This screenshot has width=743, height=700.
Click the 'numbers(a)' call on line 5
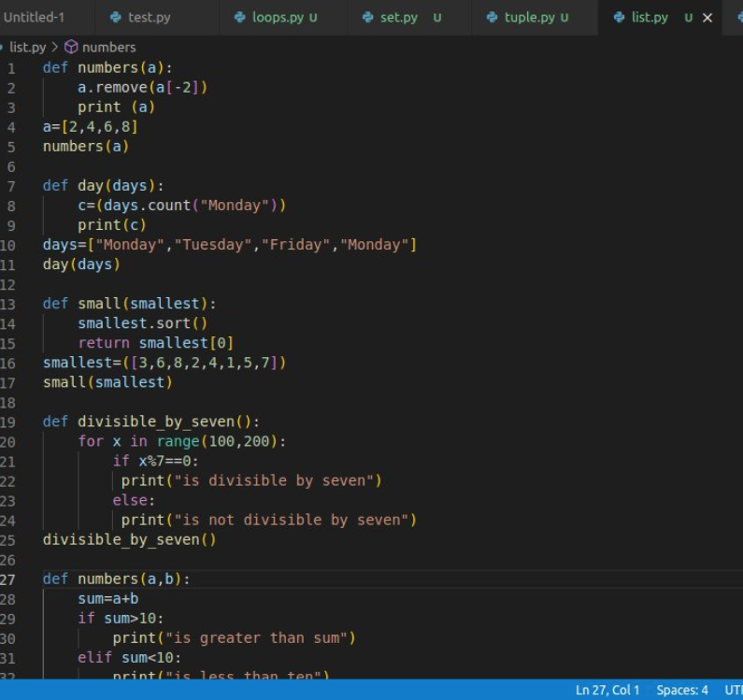click(x=86, y=146)
